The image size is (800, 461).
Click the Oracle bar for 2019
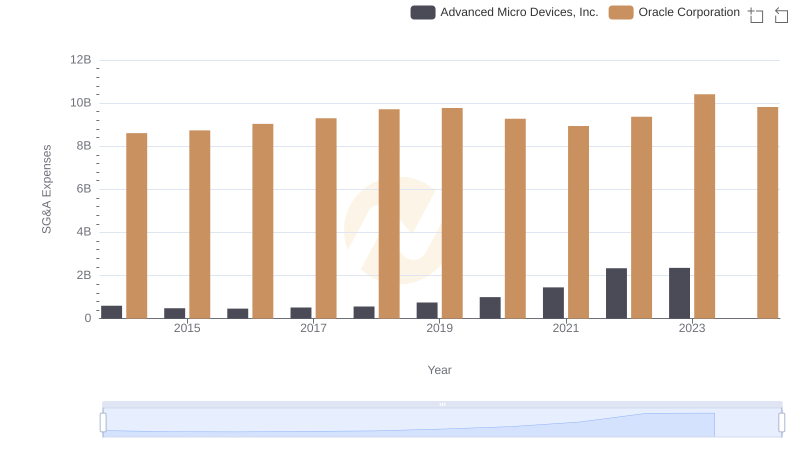point(452,213)
